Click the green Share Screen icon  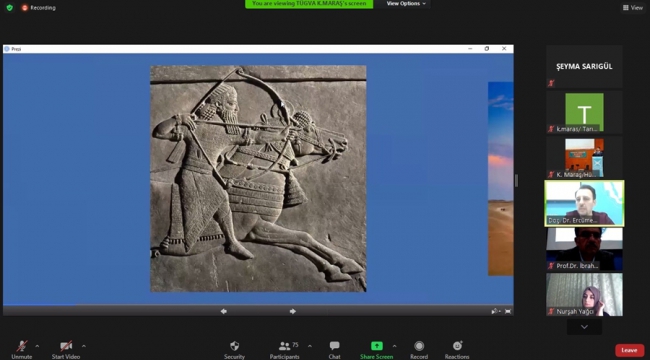[x=376, y=346]
